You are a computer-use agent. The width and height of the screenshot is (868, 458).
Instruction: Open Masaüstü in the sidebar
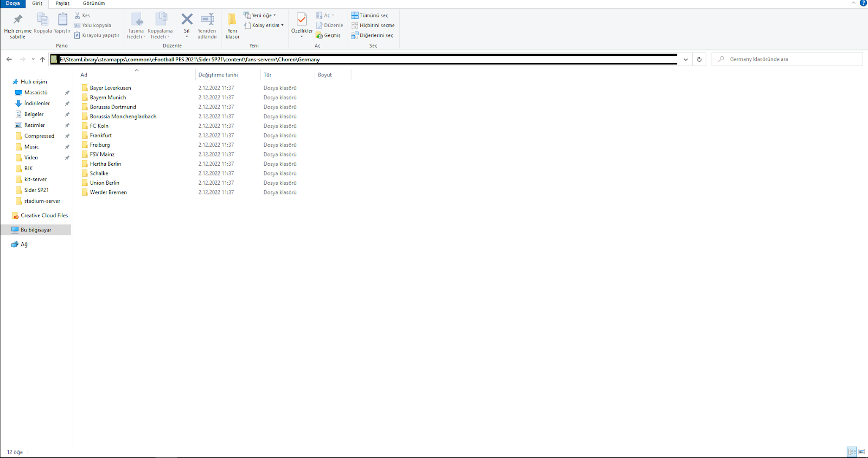click(36, 93)
